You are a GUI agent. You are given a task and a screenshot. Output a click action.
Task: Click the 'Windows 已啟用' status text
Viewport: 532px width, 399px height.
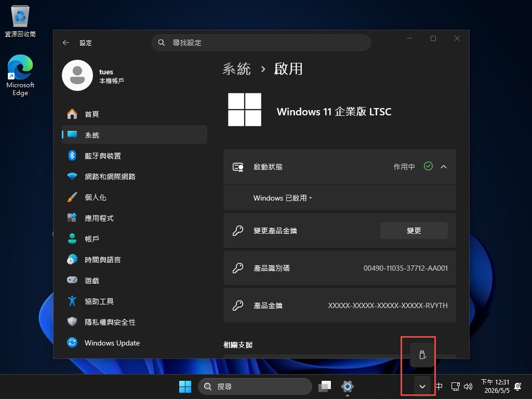(283, 198)
